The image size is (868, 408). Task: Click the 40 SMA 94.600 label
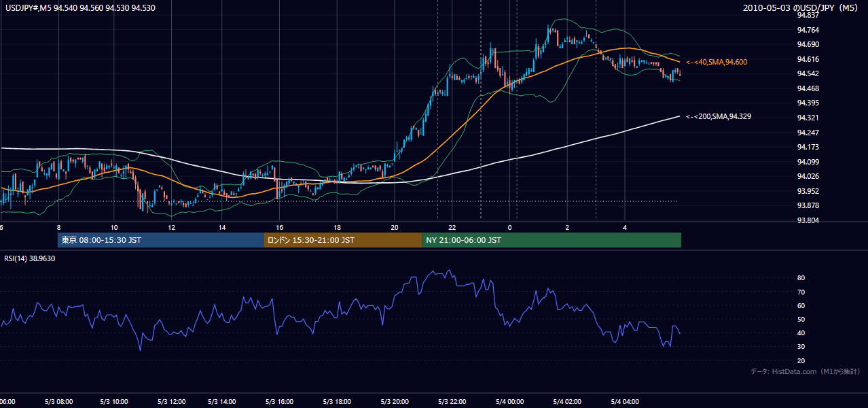[717, 62]
